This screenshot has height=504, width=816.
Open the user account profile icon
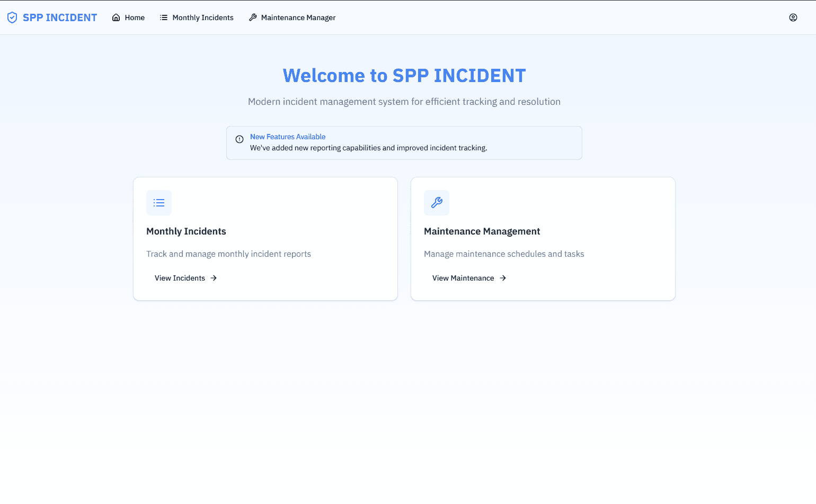tap(793, 17)
